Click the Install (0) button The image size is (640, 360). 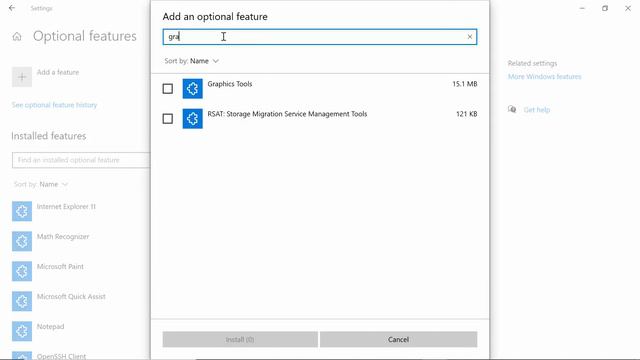[240, 339]
